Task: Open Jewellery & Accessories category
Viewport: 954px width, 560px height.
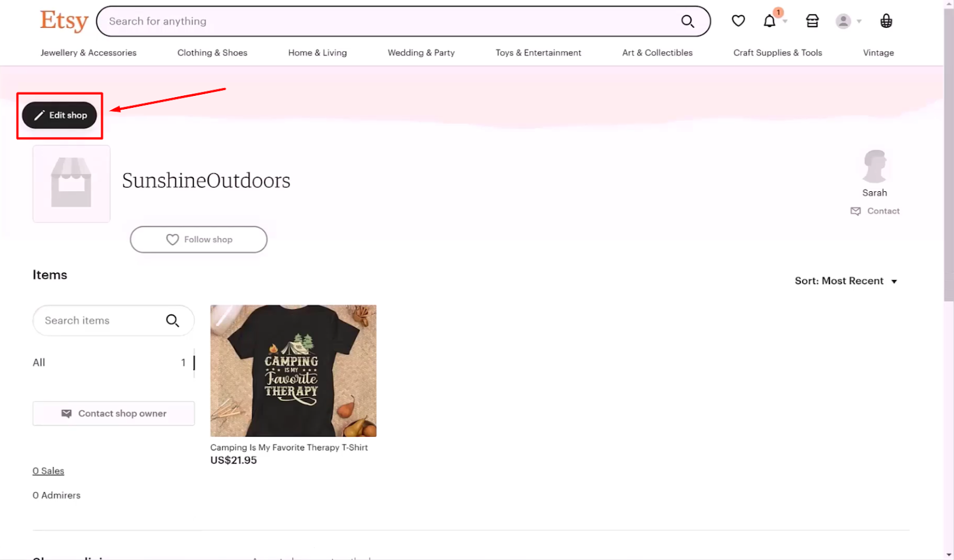Action: click(88, 52)
